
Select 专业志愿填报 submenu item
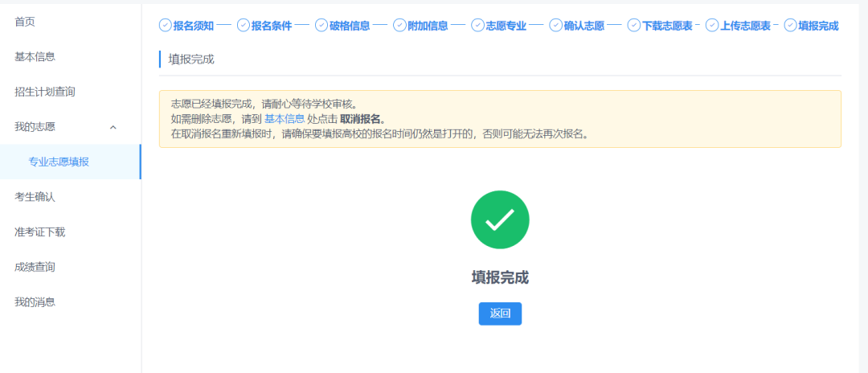coord(59,162)
